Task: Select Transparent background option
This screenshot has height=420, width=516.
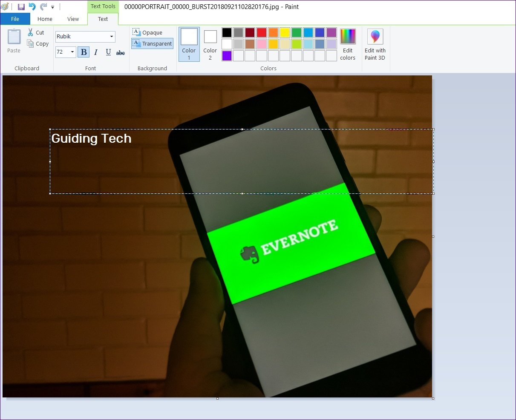Action: point(152,43)
